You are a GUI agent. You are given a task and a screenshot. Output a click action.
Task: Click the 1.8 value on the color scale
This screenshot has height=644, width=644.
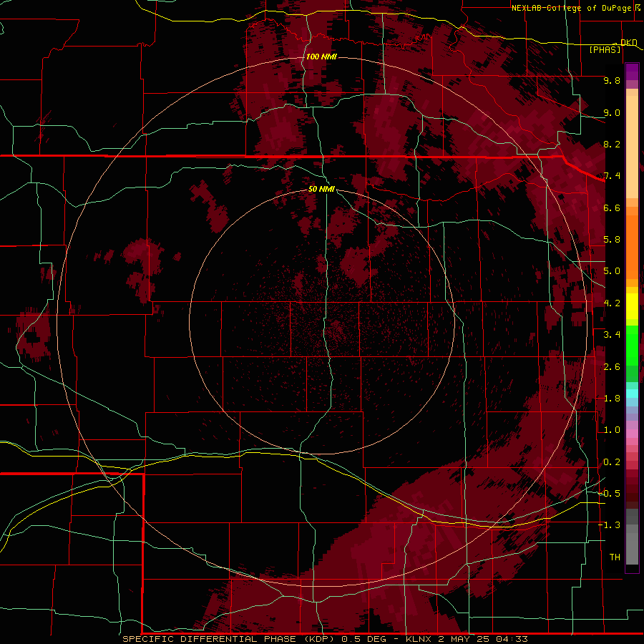[x=612, y=399]
